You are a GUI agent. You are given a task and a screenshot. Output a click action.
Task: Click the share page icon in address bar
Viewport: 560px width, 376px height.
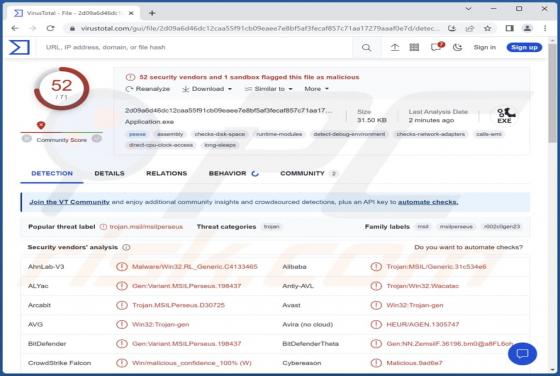pyautogui.click(x=470, y=28)
